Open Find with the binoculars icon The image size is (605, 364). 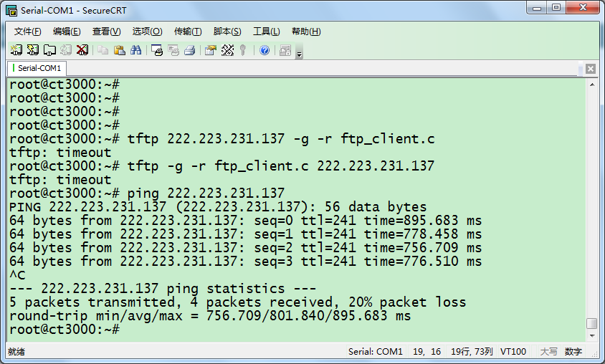tap(135, 50)
